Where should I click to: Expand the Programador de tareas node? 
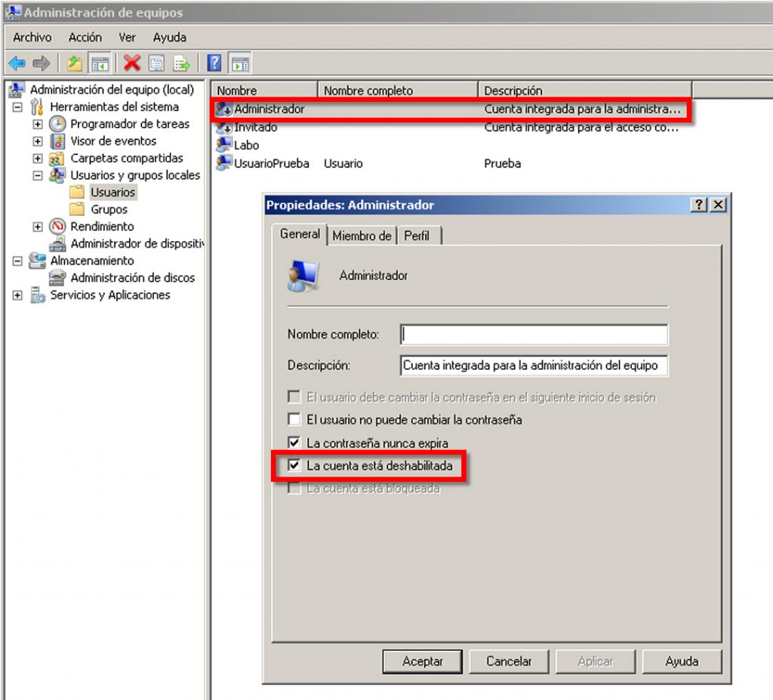pos(38,124)
